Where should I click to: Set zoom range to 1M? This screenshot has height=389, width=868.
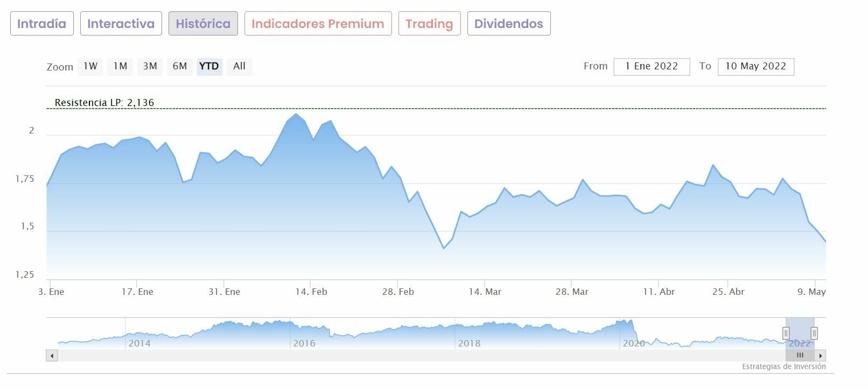click(x=120, y=66)
